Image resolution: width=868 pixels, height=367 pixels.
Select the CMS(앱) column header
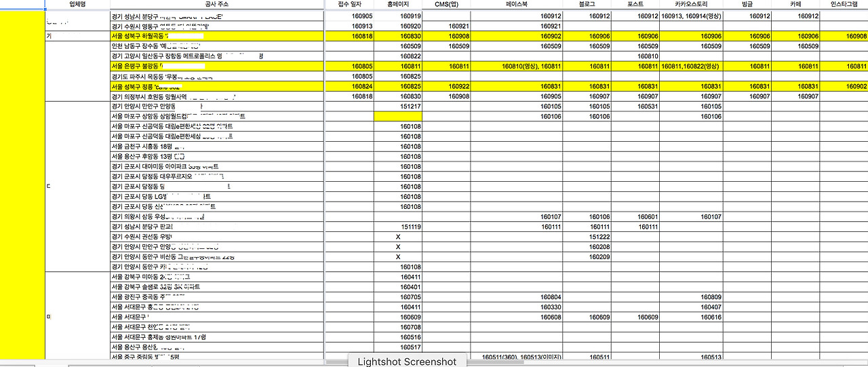[447, 4]
